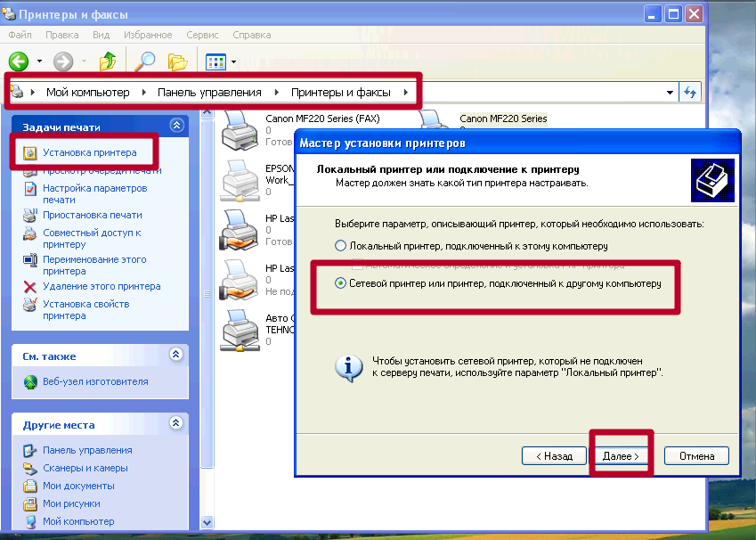
Task: Click the Go arrow next to the address bar
Action: point(690,91)
